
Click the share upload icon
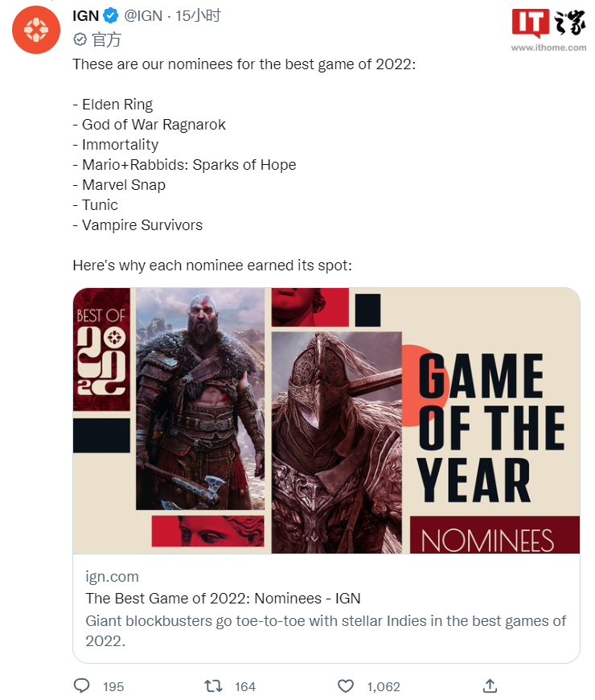490,686
